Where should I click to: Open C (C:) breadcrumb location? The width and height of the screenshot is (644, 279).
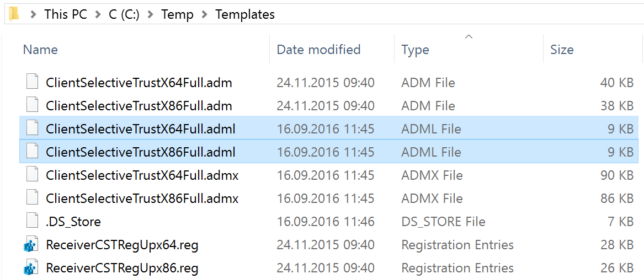tap(124, 15)
